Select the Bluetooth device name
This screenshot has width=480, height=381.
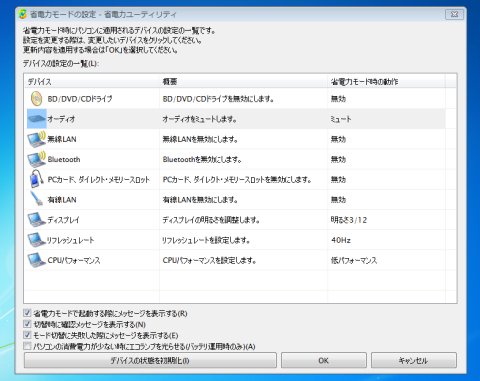(64, 159)
